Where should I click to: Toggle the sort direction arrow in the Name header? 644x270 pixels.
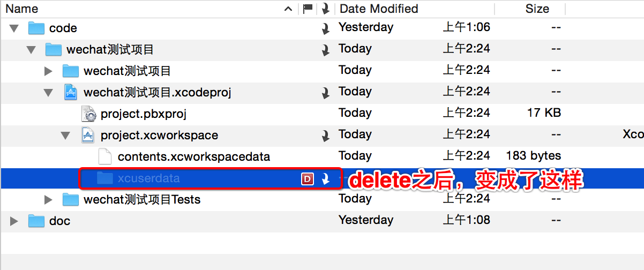pyautogui.click(x=288, y=9)
